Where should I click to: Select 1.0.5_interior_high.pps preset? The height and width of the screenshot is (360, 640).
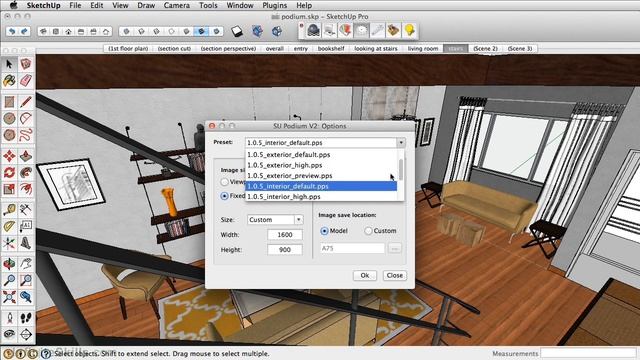[x=321, y=196]
